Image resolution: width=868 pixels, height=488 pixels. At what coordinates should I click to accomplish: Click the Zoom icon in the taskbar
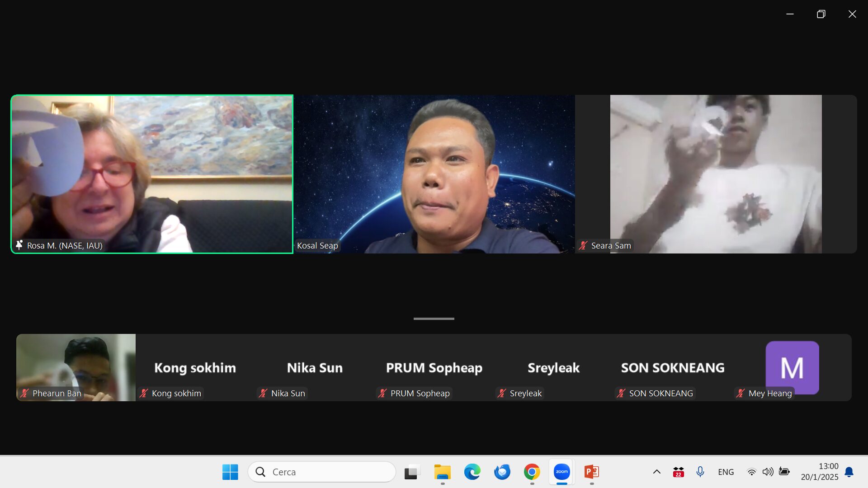tap(561, 472)
